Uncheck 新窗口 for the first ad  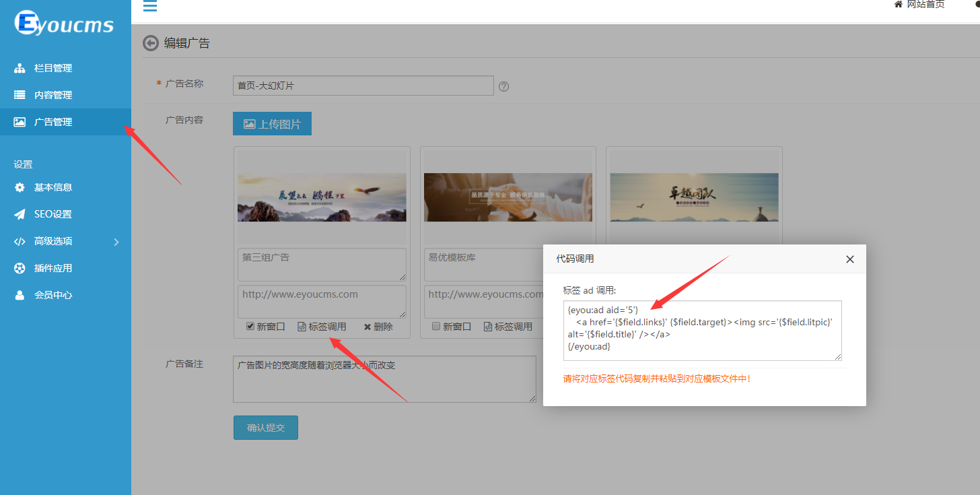click(250, 327)
